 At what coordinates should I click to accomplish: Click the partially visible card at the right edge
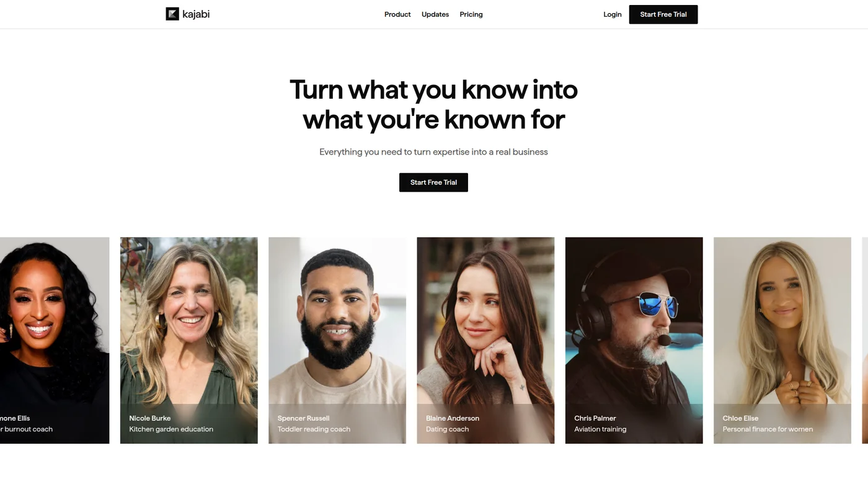pyautogui.click(x=865, y=340)
